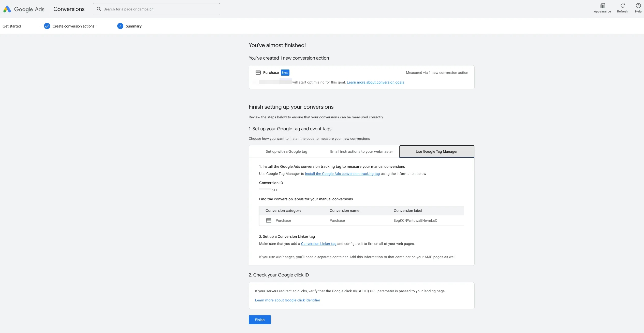Select Use Google Tag Manager tab
The width and height of the screenshot is (644, 333).
click(437, 151)
